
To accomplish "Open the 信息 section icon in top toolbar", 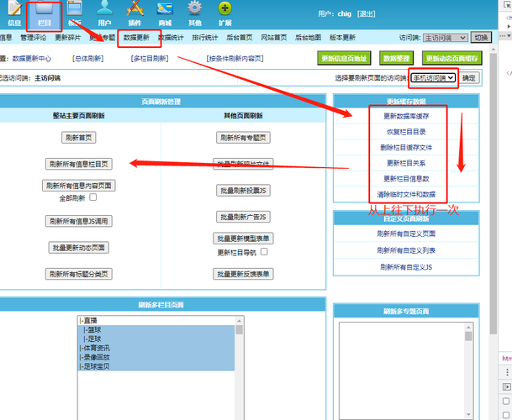I will tap(14, 13).
